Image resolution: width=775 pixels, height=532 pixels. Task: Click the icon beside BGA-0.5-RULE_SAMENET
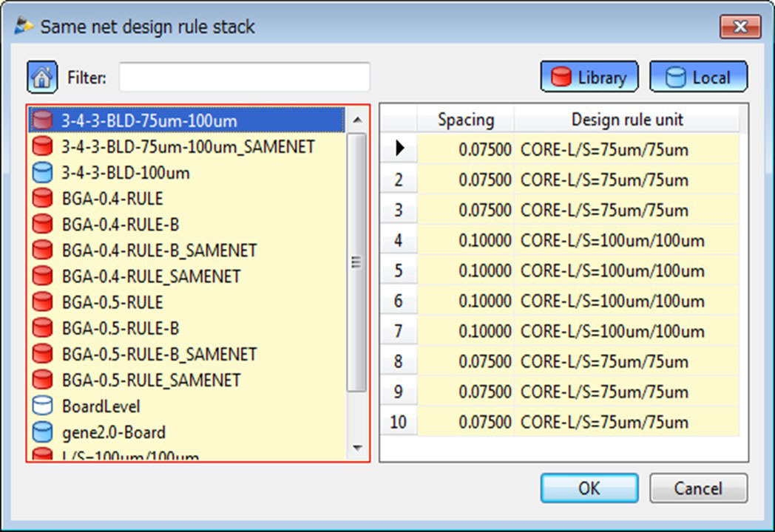[x=42, y=380]
